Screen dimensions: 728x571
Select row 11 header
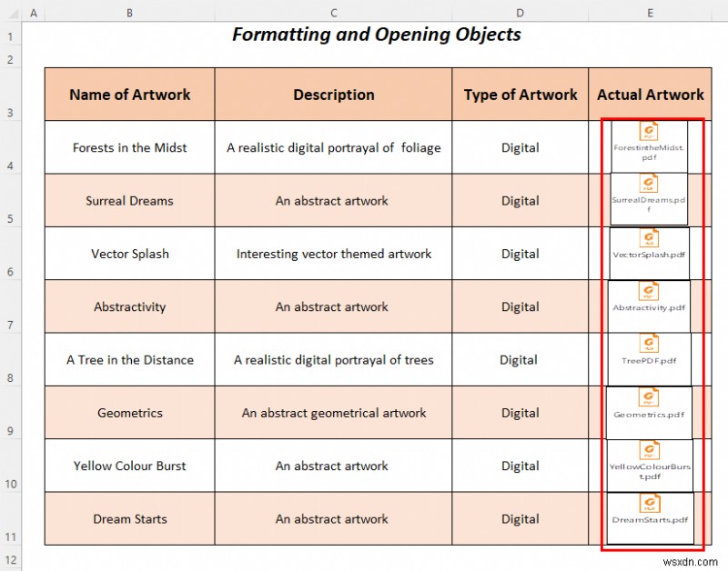click(x=10, y=518)
